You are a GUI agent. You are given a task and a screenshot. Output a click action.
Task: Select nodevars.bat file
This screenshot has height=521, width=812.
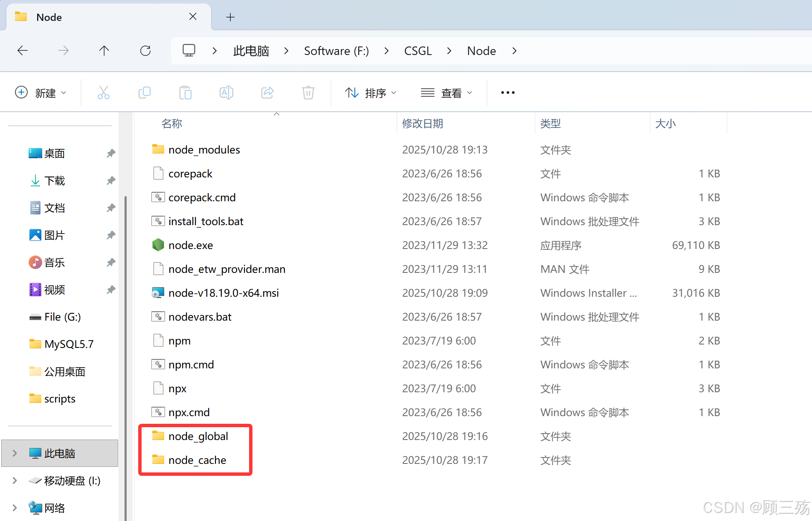click(x=200, y=317)
